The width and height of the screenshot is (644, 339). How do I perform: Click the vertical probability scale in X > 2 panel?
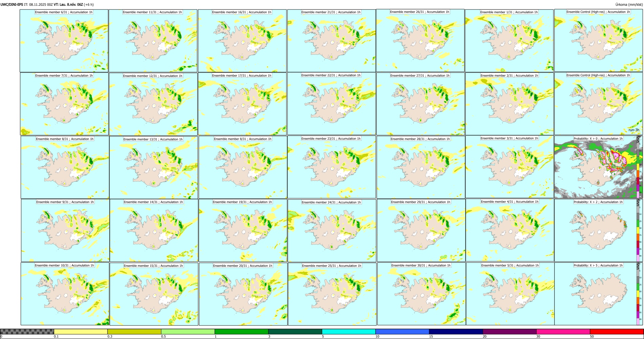pos(639,230)
